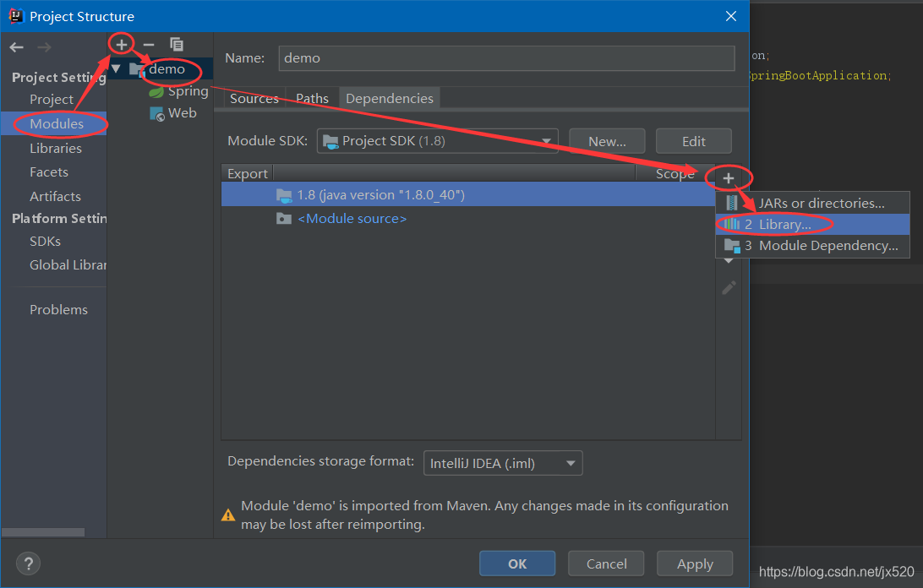Confirm with the OK button

pyautogui.click(x=516, y=563)
